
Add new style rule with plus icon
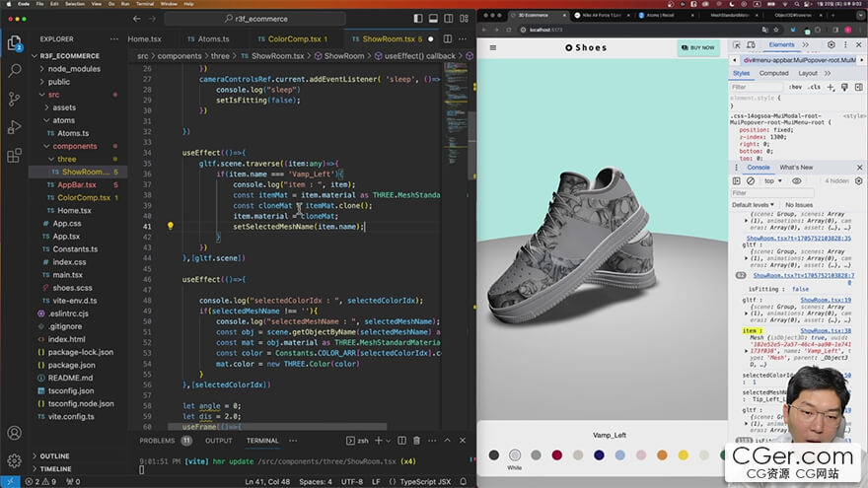point(831,87)
